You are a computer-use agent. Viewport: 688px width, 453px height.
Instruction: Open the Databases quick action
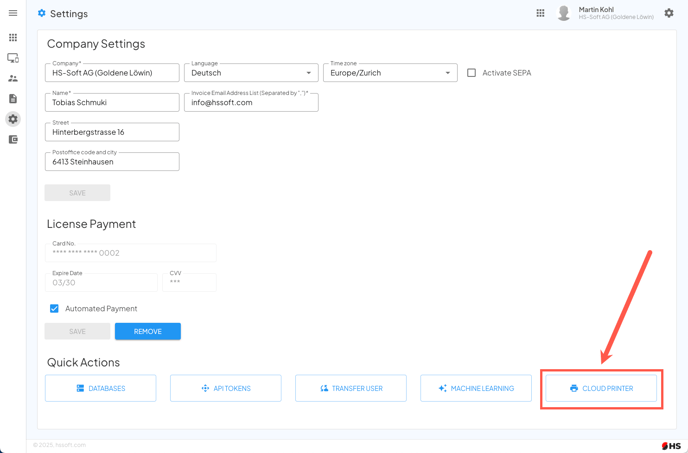pyautogui.click(x=101, y=388)
